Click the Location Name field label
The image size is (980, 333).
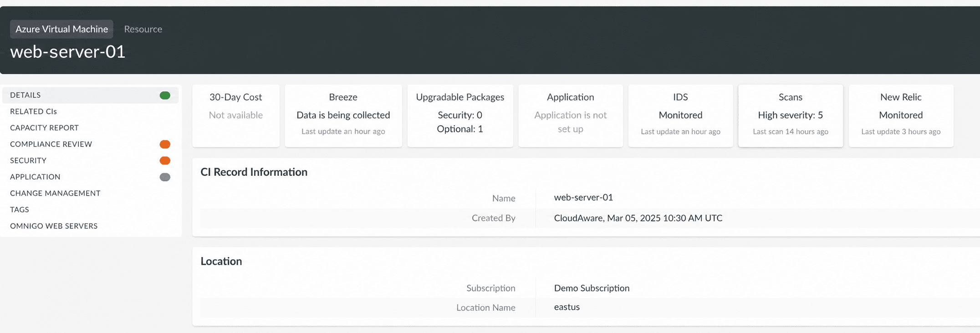tap(486, 308)
